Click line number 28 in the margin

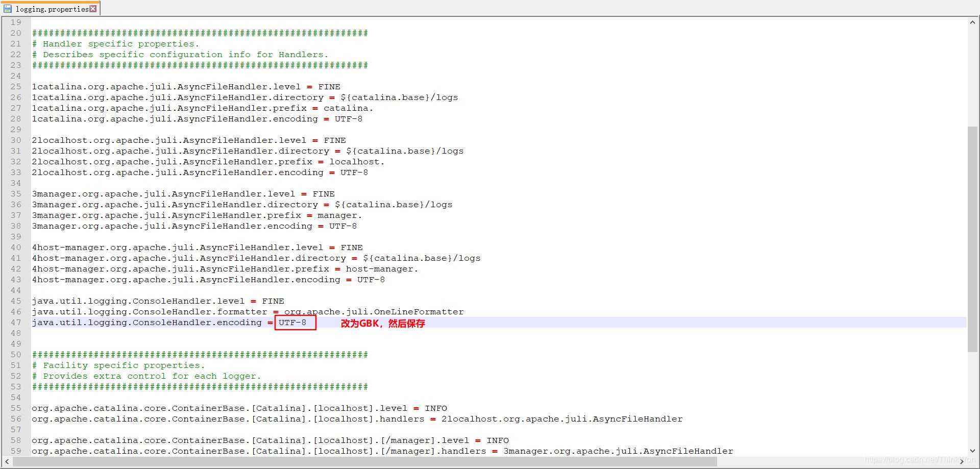(x=16, y=119)
